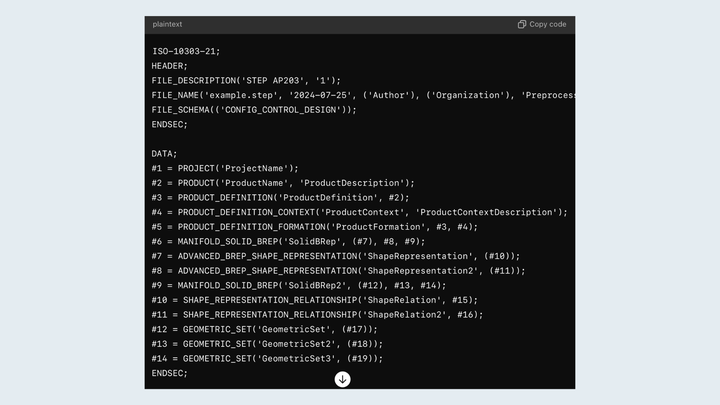
Task: Click the plaintext language label
Action: tap(168, 24)
